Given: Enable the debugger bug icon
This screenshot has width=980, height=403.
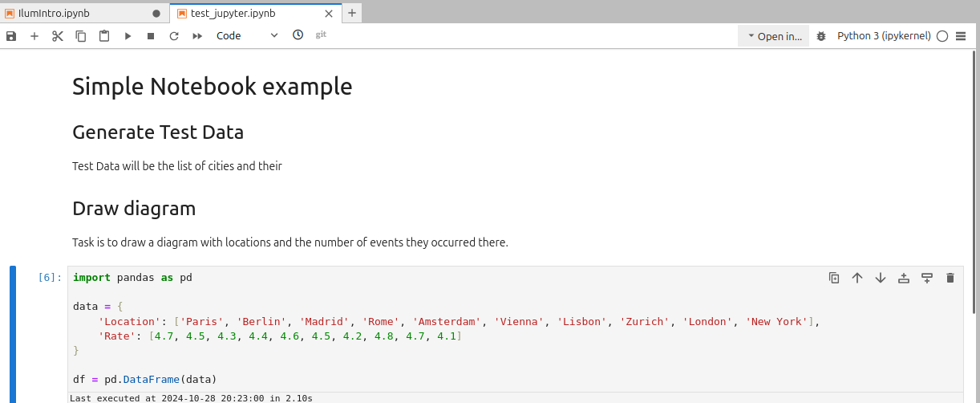Looking at the screenshot, I should point(821,36).
